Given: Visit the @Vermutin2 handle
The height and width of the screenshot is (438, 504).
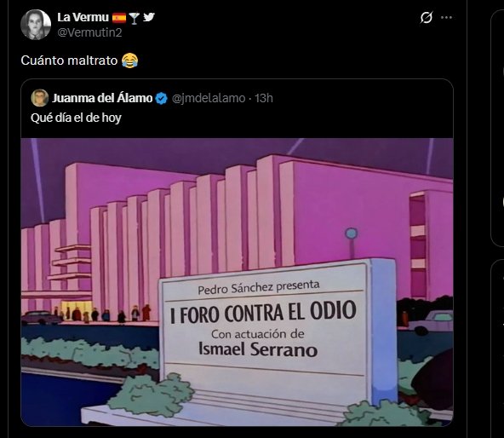Looking at the screenshot, I should click(89, 32).
